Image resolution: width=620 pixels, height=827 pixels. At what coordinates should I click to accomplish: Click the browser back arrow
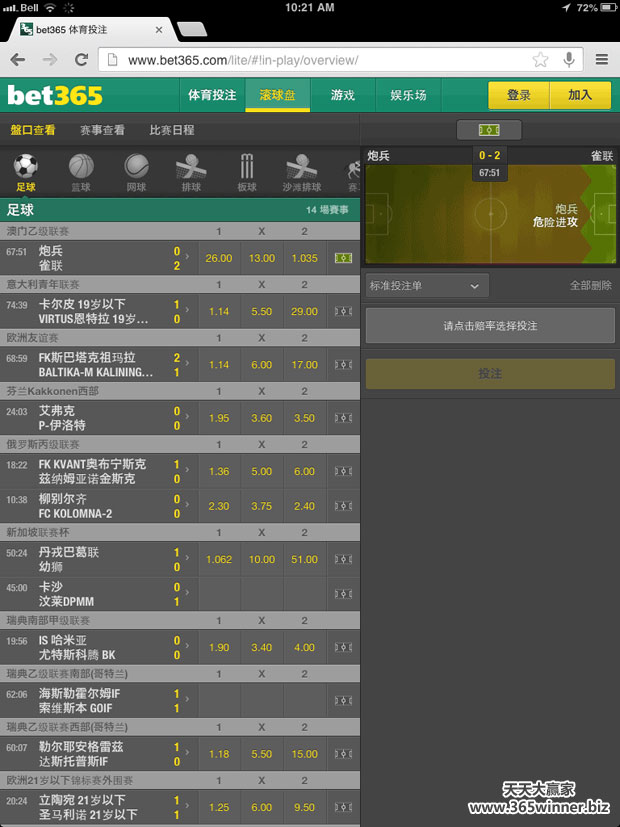click(17, 60)
